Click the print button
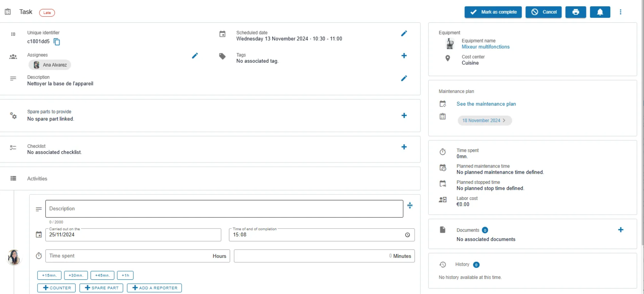This screenshot has width=644, height=294. tap(576, 12)
